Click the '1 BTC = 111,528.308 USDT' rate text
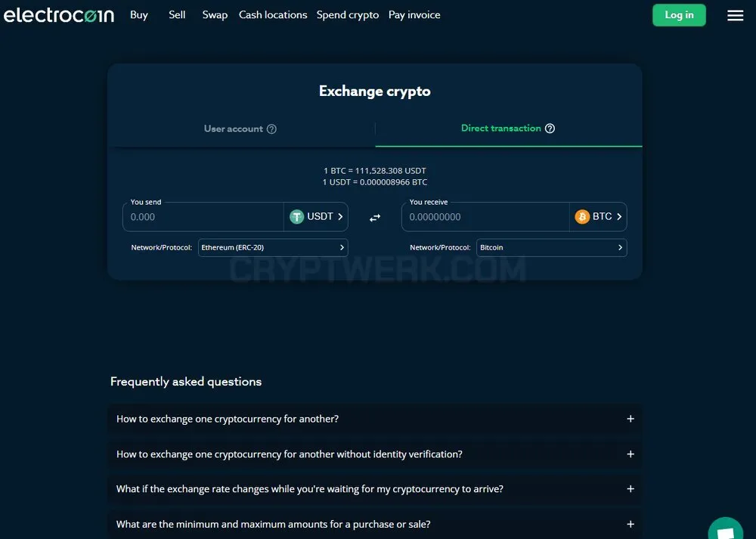756x539 pixels. click(375, 171)
